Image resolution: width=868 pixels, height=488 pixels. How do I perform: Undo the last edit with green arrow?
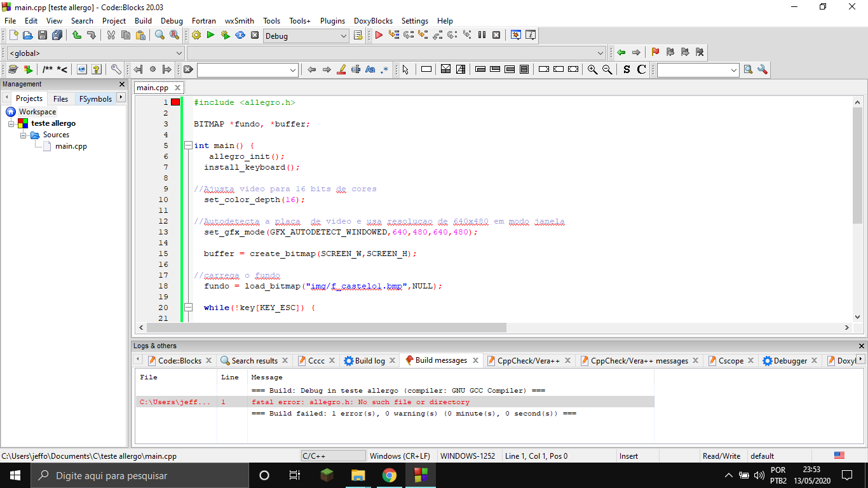pos(77,36)
